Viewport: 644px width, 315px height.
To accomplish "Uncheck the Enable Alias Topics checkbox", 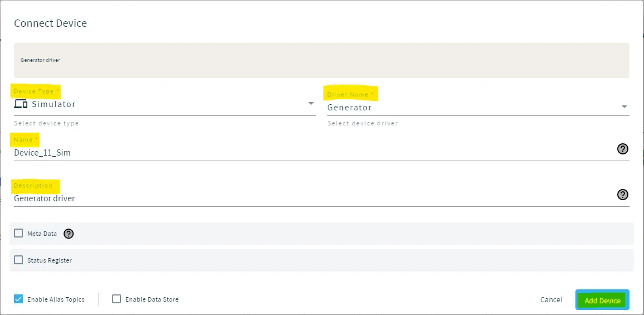I will click(x=18, y=299).
